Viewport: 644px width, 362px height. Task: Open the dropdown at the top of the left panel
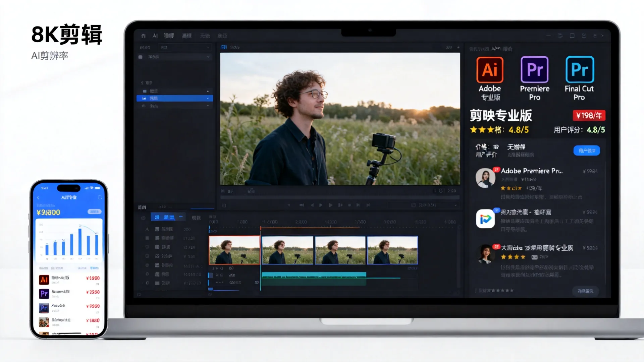(185, 48)
